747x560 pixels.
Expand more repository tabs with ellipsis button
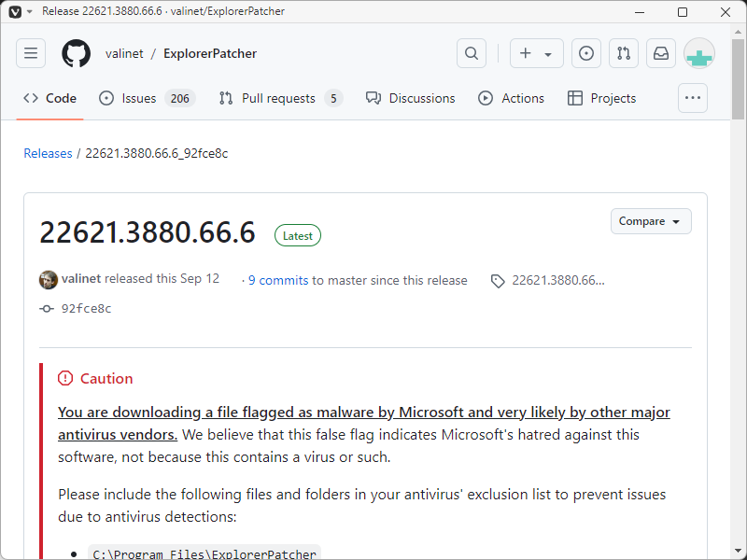[693, 98]
